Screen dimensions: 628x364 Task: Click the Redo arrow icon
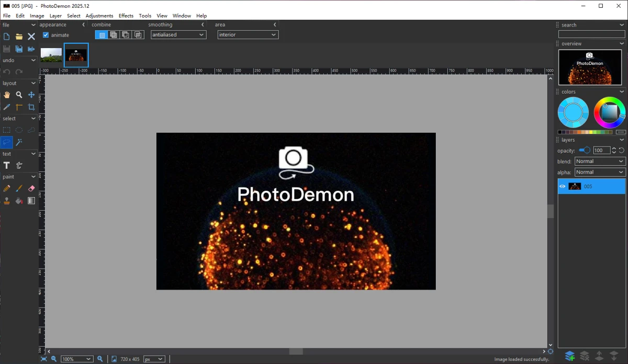pos(19,72)
